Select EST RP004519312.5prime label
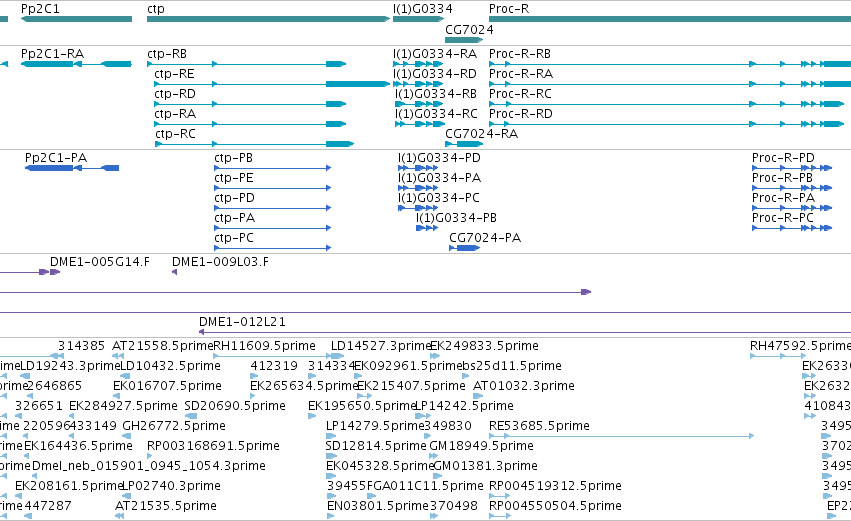This screenshot has height=521, width=851. (x=555, y=487)
